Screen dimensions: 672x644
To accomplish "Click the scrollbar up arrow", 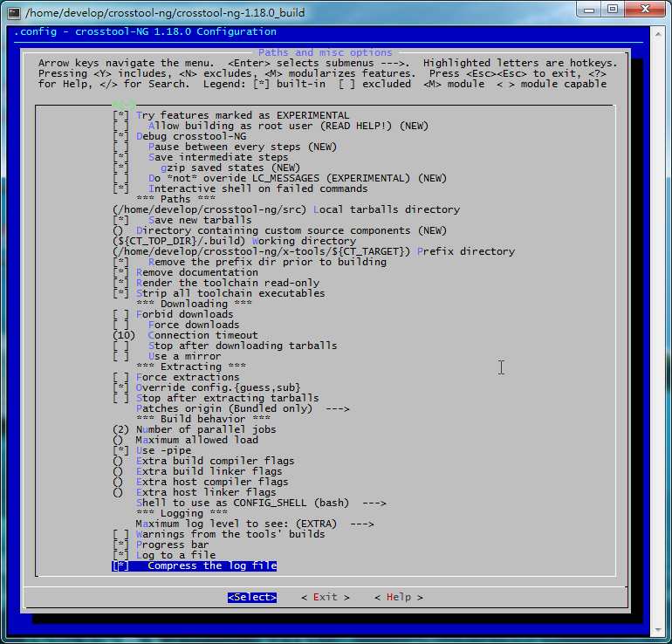I will pyautogui.click(x=658, y=33).
